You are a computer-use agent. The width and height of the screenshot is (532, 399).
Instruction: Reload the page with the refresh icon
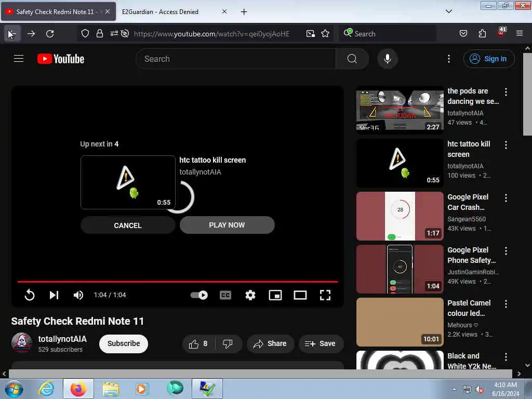(x=50, y=34)
